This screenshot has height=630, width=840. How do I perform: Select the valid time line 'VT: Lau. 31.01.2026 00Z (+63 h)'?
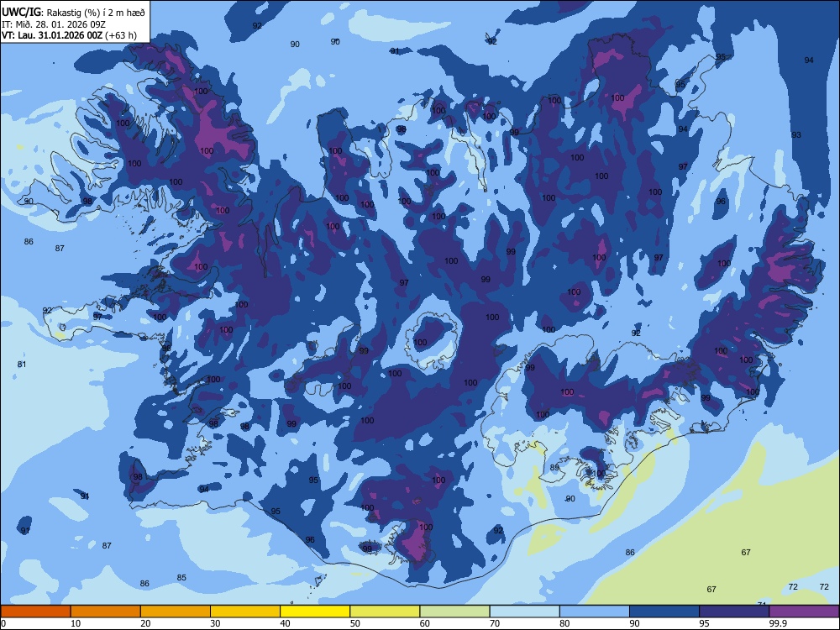(x=69, y=35)
